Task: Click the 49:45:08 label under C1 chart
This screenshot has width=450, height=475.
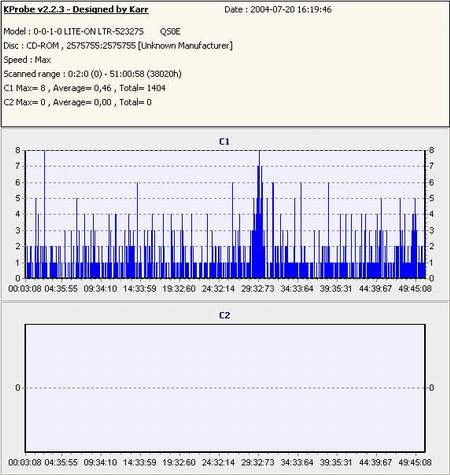Action: tap(415, 289)
